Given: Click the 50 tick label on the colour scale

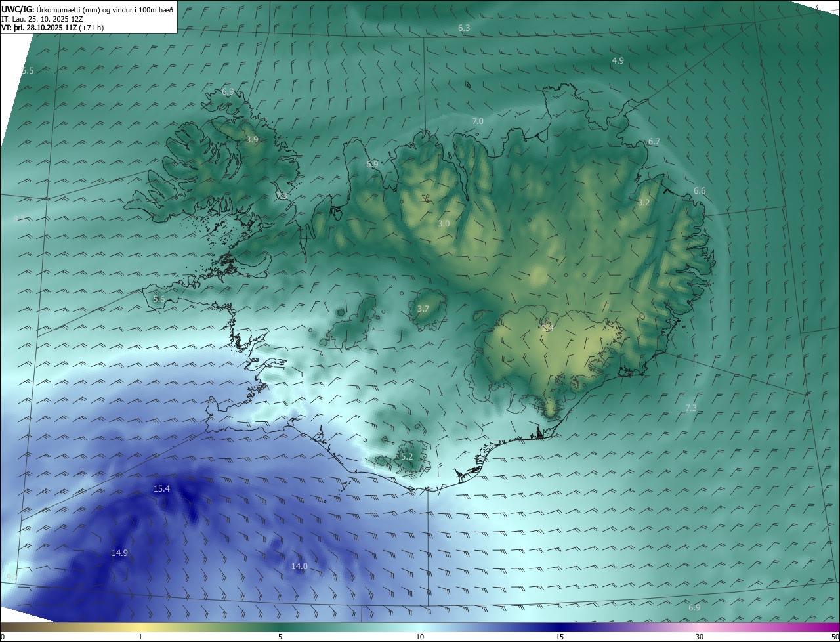Looking at the screenshot, I should (835, 637).
